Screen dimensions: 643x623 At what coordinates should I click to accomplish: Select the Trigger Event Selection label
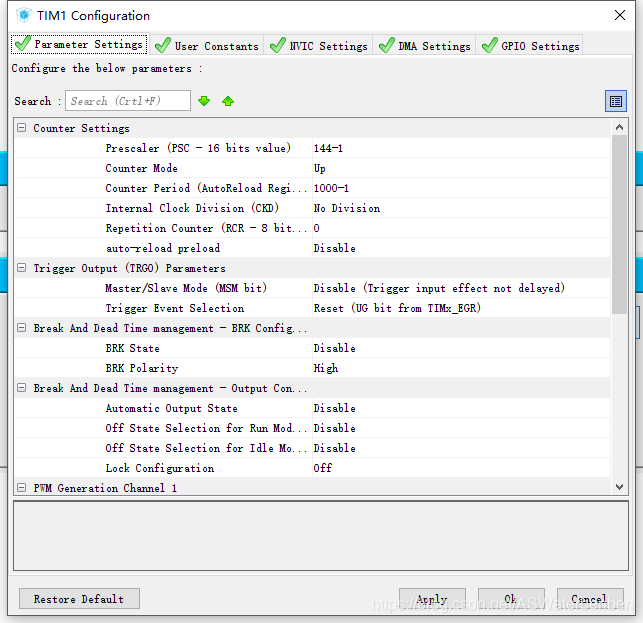pos(175,308)
